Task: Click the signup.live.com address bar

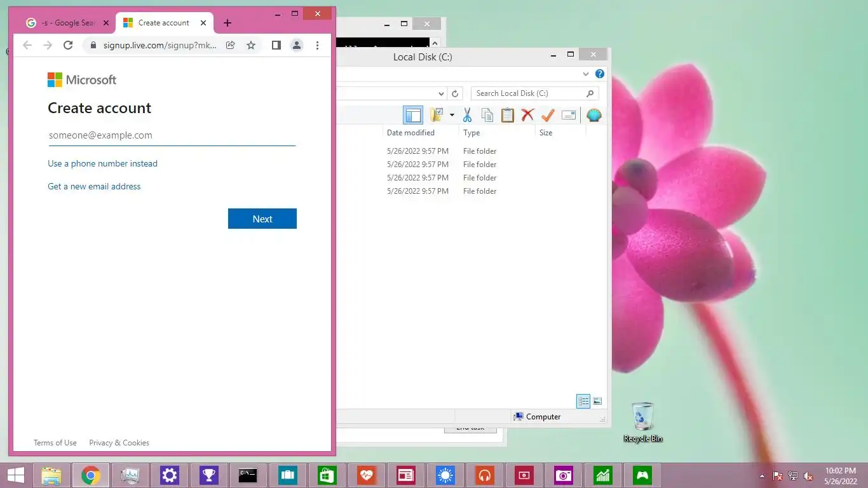Action: [159, 45]
